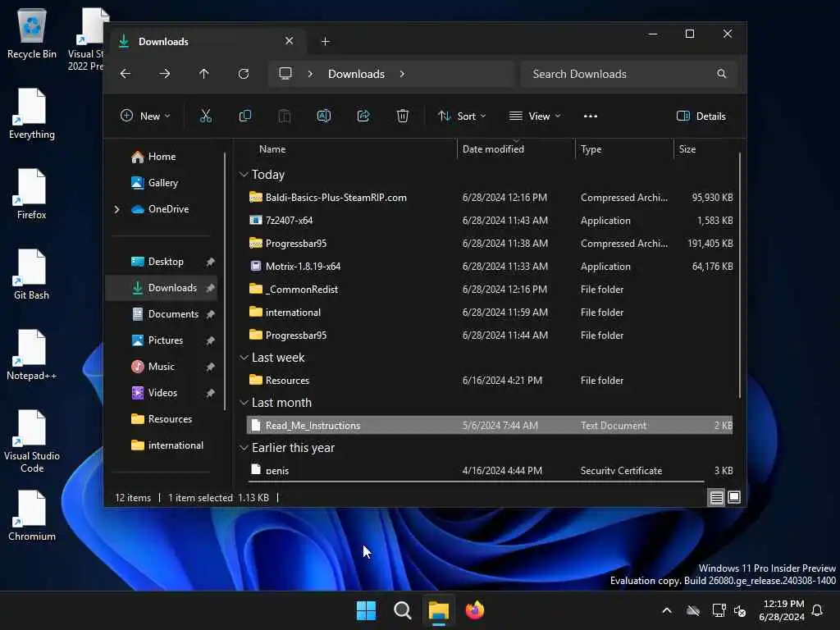840x630 pixels.
Task: Close the Downloads tab
Action: [290, 41]
